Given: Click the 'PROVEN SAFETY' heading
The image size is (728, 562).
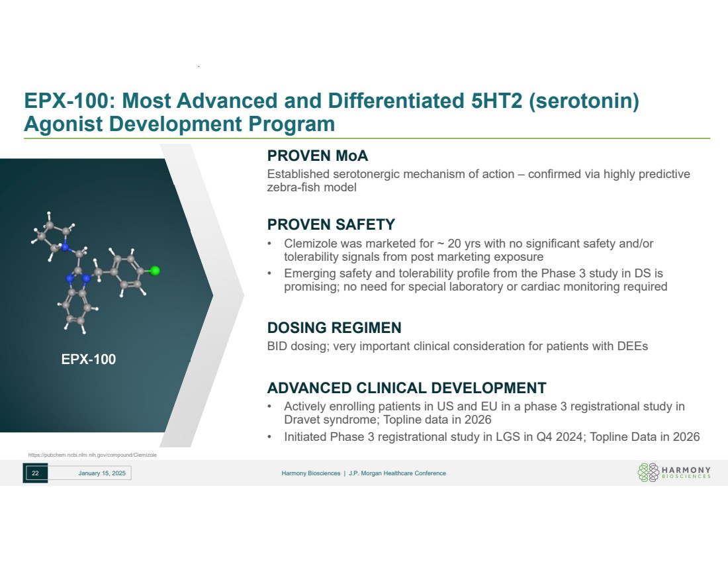Looking at the screenshot, I should pyautogui.click(x=331, y=225).
